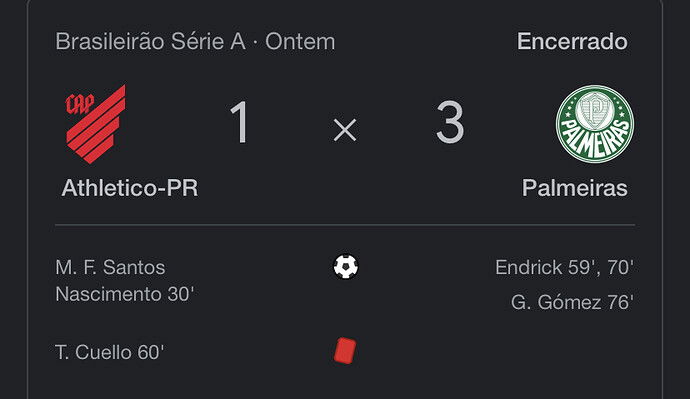The width and height of the screenshot is (690, 399).
Task: Open the Athletico-PR team name link
Action: tap(130, 188)
